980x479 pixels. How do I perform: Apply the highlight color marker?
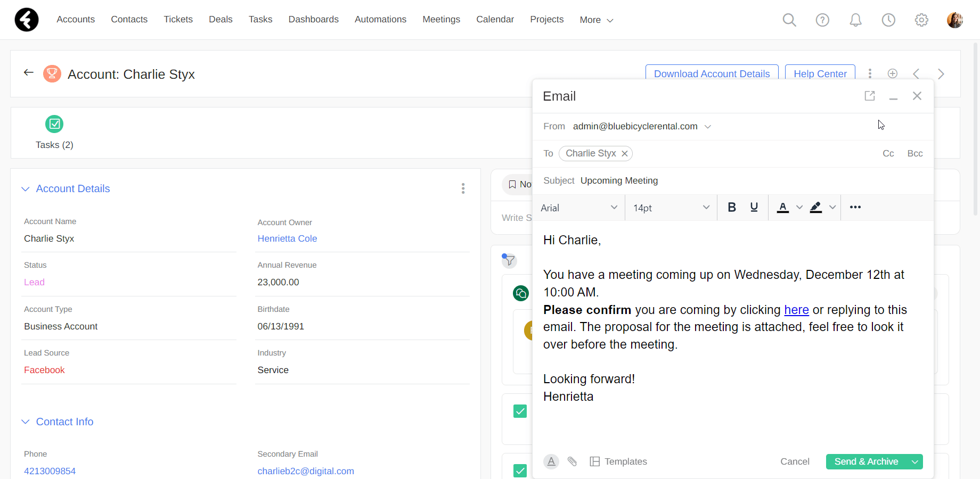pos(816,207)
